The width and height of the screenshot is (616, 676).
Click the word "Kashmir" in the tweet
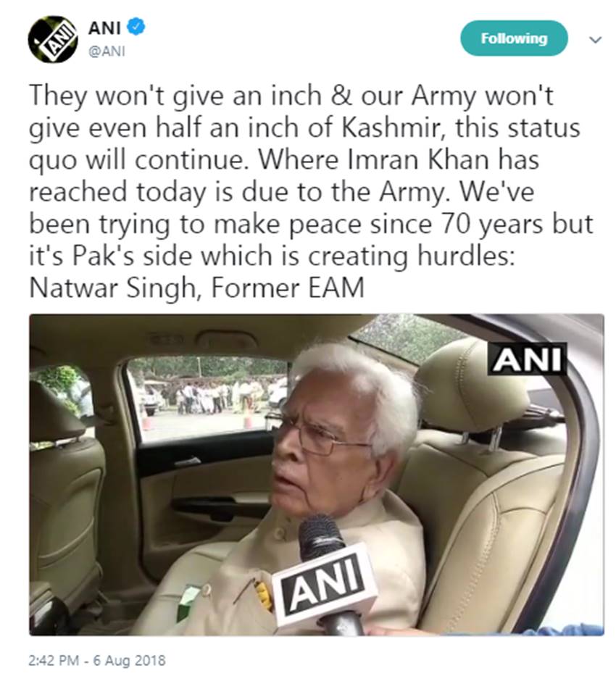click(x=391, y=128)
